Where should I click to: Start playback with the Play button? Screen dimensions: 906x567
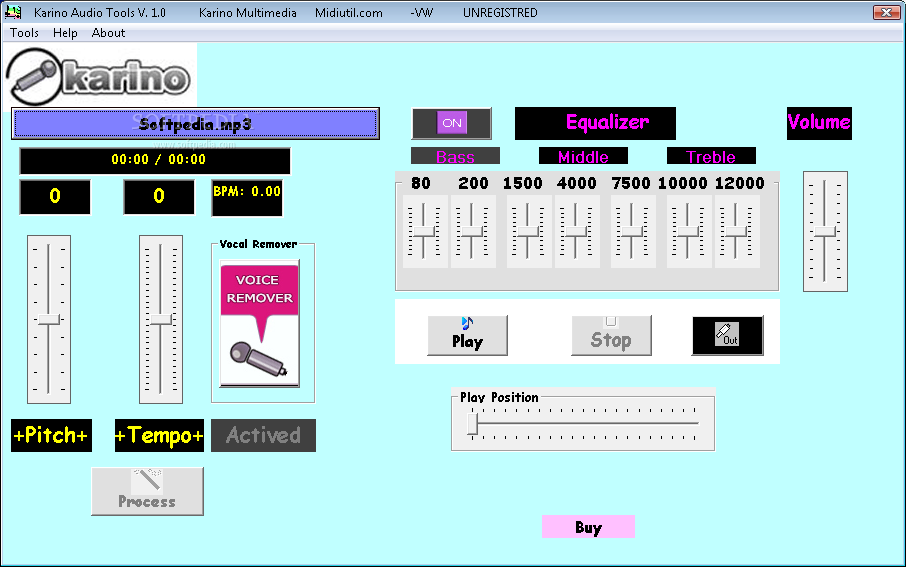click(x=467, y=335)
